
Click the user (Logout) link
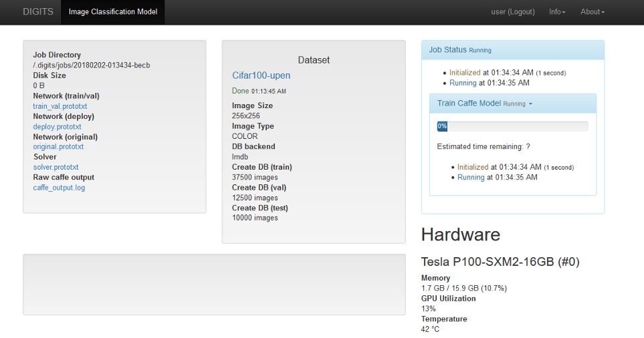pyautogui.click(x=513, y=12)
